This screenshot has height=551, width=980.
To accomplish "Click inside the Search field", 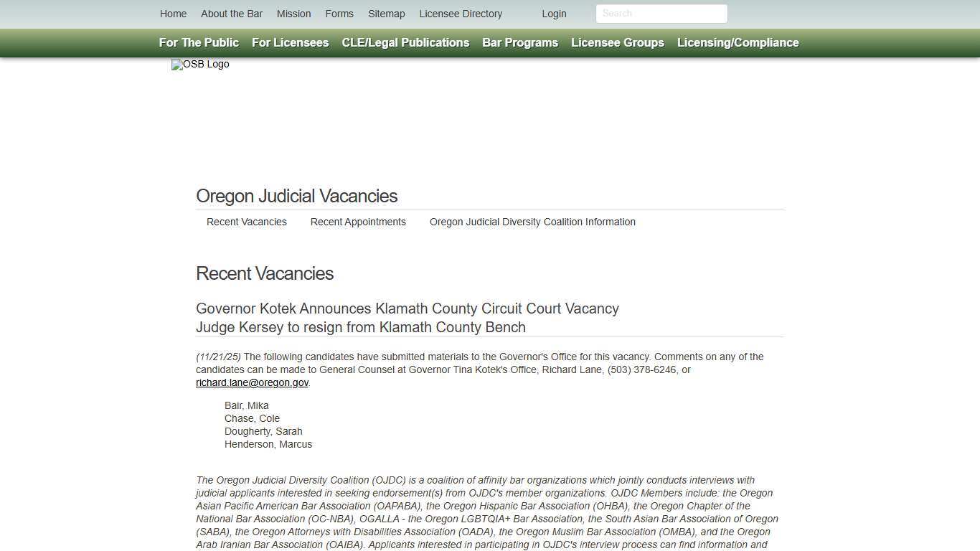I will (661, 14).
